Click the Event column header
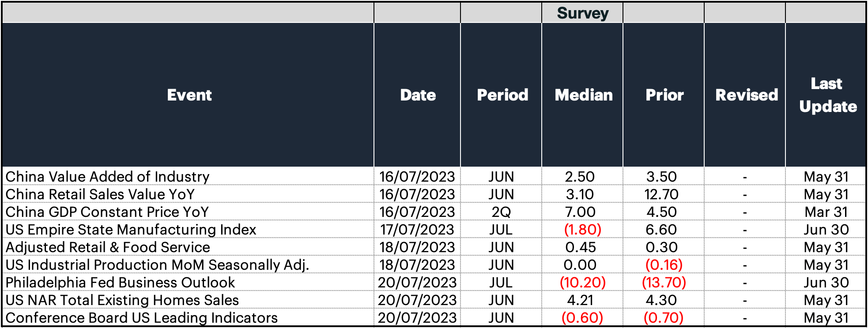This screenshot has height=328, width=868. pos(189,95)
